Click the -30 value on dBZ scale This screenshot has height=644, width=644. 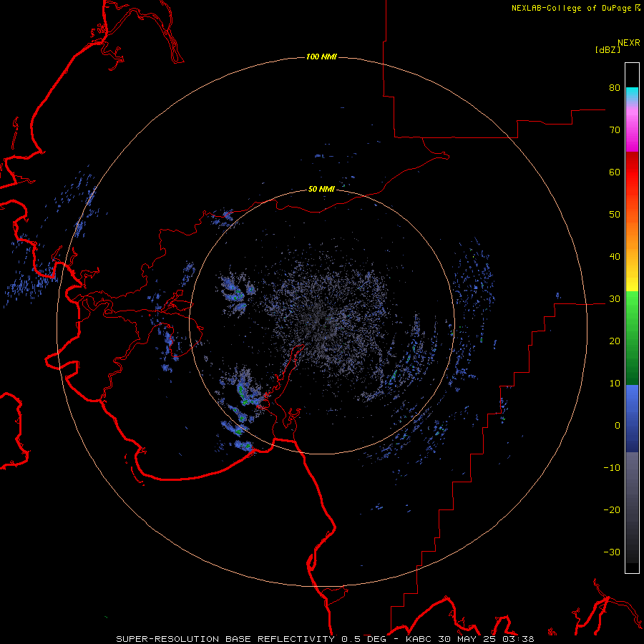(x=612, y=552)
